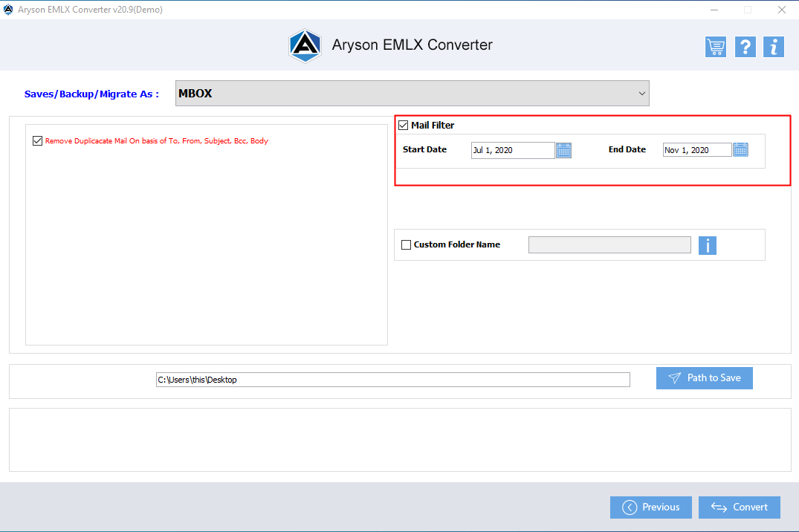Open the End Date calendar picker
The width and height of the screenshot is (799, 532).
coord(740,150)
